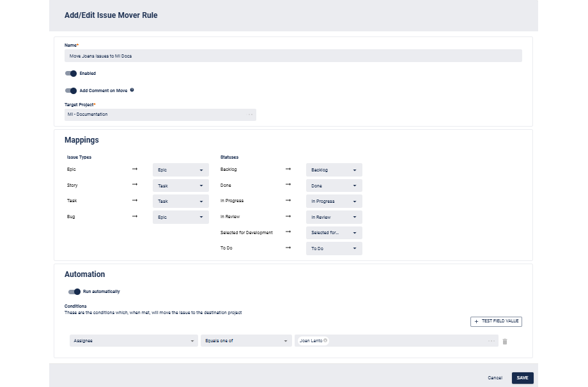Open Equals one of operator dropdown
This screenshot has height=387, width=588.
(x=246, y=341)
